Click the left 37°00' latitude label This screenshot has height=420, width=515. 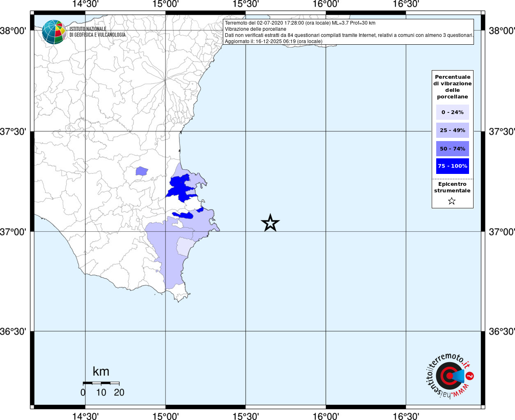[13, 232]
